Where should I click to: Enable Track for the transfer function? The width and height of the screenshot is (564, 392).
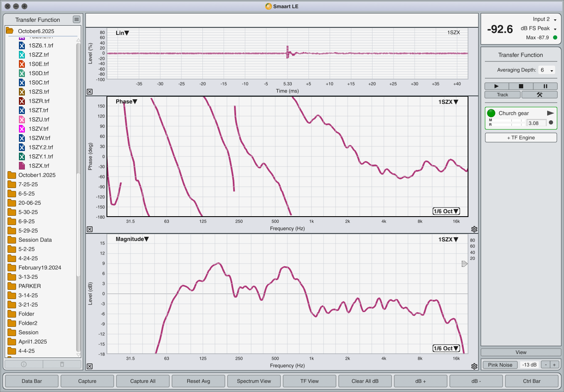pos(502,94)
